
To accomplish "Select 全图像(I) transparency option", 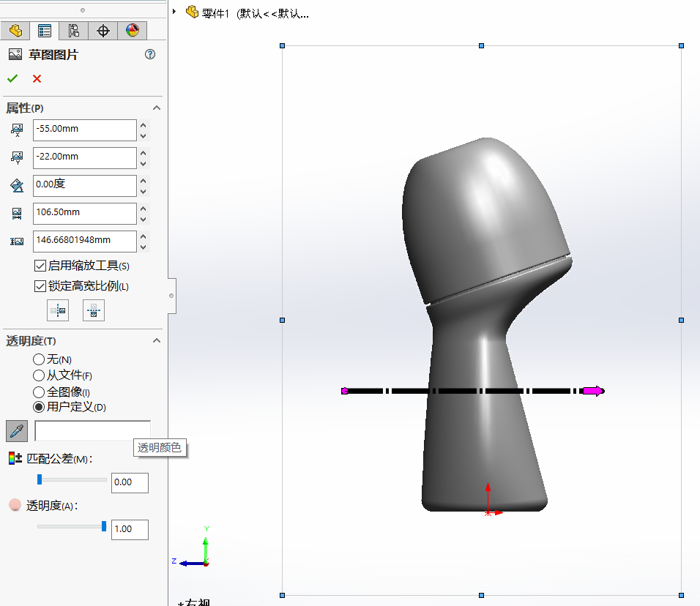I will (x=39, y=392).
